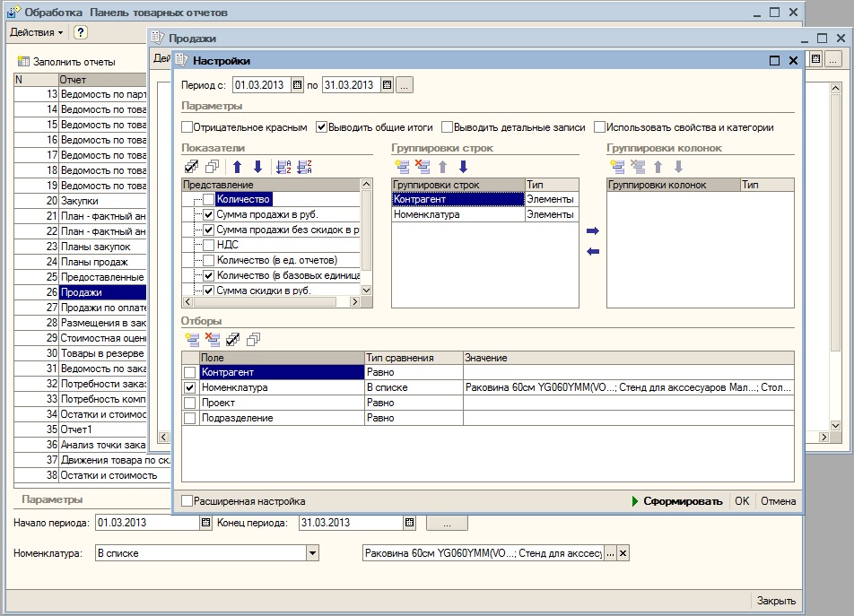The width and height of the screenshot is (854, 616).
Task: Select Закупки report in the list
Action: 79,201
